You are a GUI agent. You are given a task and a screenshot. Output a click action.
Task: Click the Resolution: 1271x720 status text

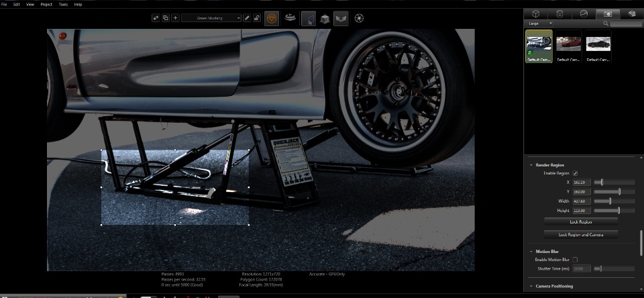[261, 274]
